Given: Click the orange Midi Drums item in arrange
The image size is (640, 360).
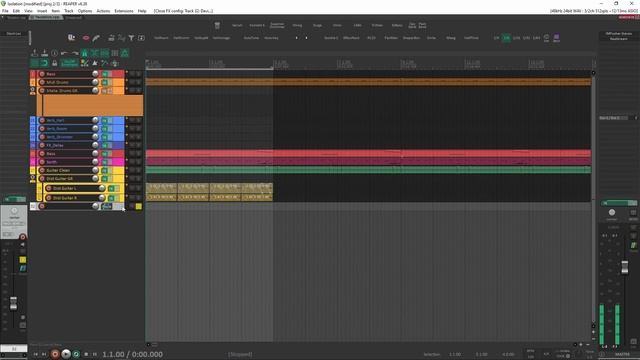Looking at the screenshot, I should (x=368, y=82).
